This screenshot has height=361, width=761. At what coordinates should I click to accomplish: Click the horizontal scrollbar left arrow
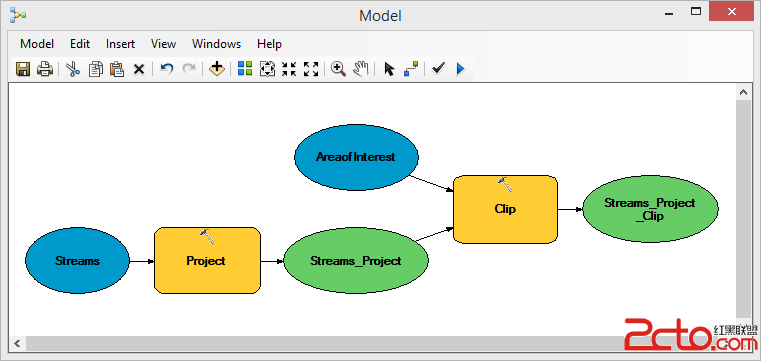(17, 344)
